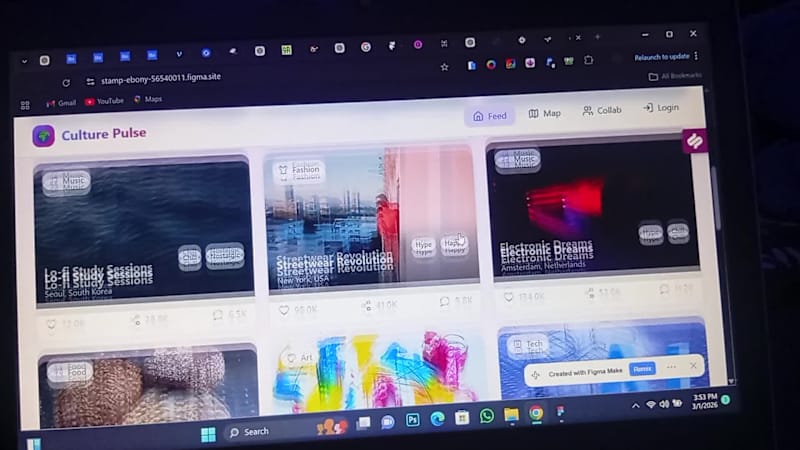Screen dimensions: 800x450
Task: Select the Hype chip on Electronic Dreams
Action: pyautogui.click(x=650, y=233)
